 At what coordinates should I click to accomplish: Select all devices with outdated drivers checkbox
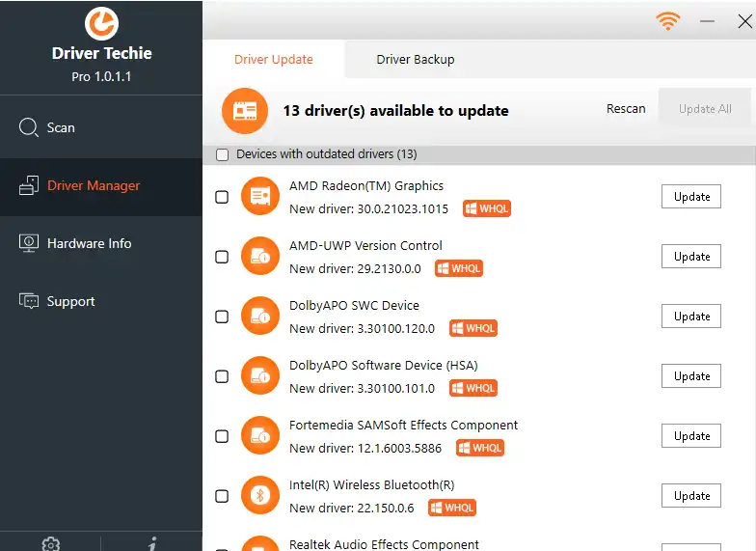(x=223, y=154)
